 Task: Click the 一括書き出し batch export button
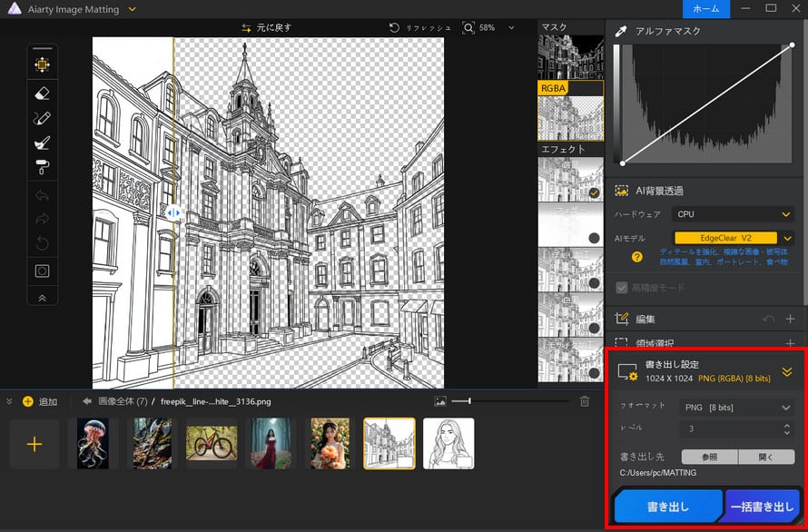(x=763, y=507)
